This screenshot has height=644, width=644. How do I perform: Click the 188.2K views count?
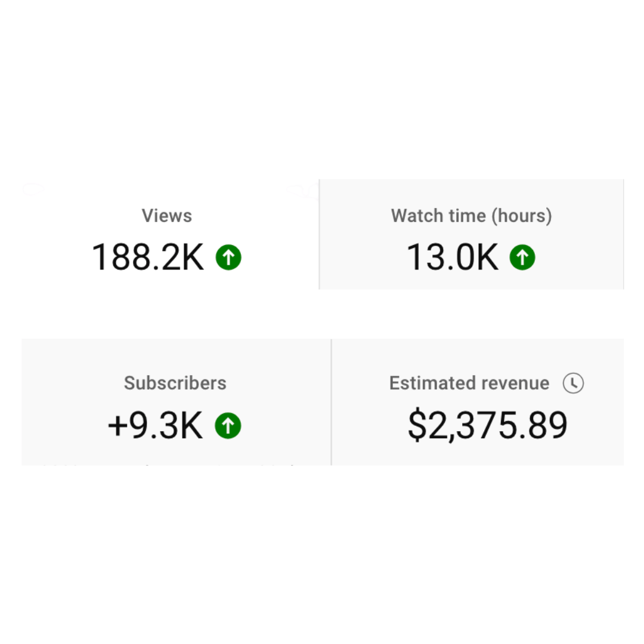(x=148, y=257)
